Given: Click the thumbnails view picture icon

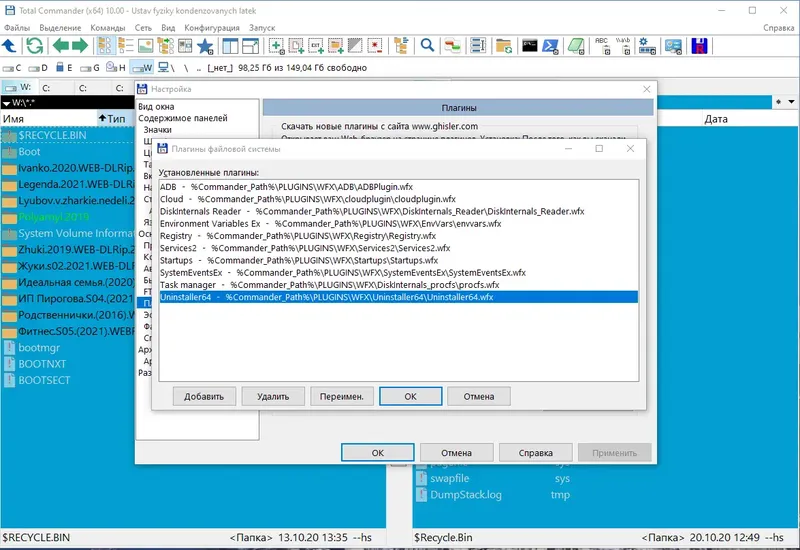Looking at the screenshot, I should click(x=145, y=46).
